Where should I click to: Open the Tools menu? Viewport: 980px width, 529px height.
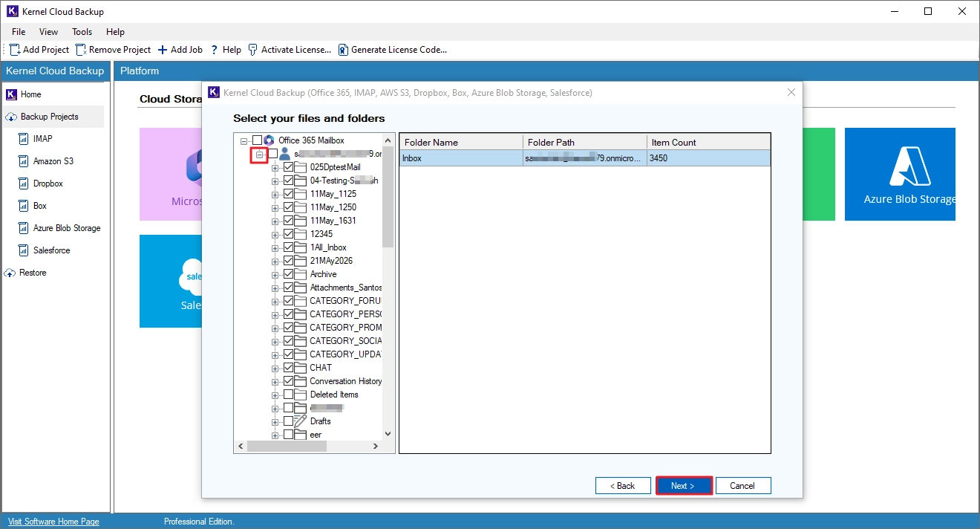[x=82, y=32]
